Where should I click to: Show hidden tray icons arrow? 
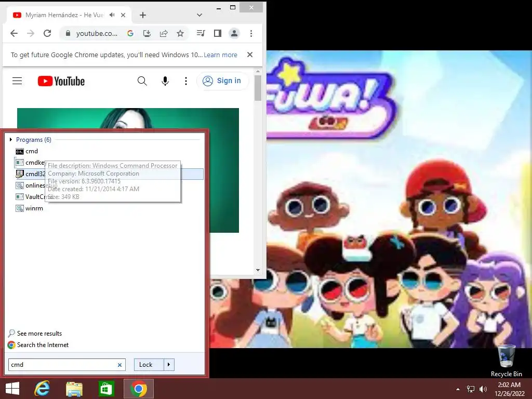point(458,389)
